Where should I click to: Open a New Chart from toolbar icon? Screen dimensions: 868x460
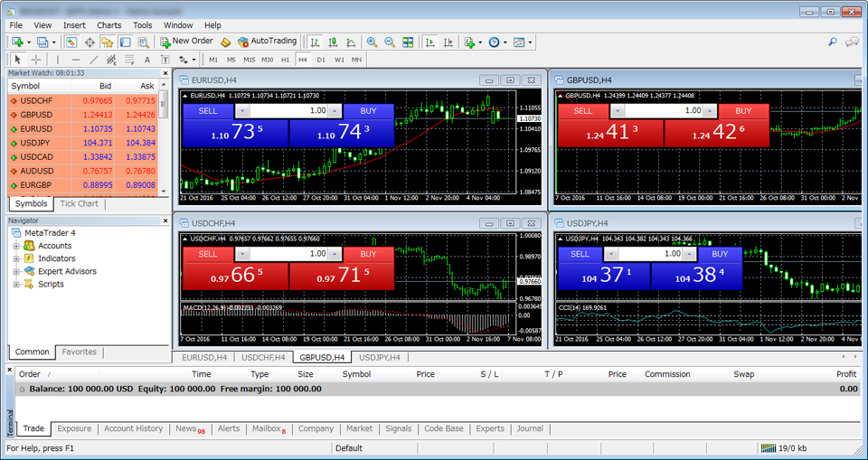point(17,42)
